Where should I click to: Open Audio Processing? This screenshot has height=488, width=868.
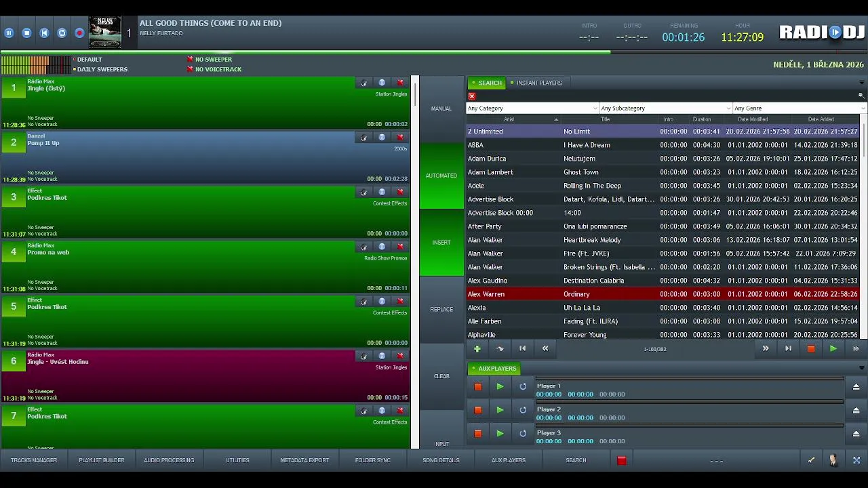coord(169,460)
